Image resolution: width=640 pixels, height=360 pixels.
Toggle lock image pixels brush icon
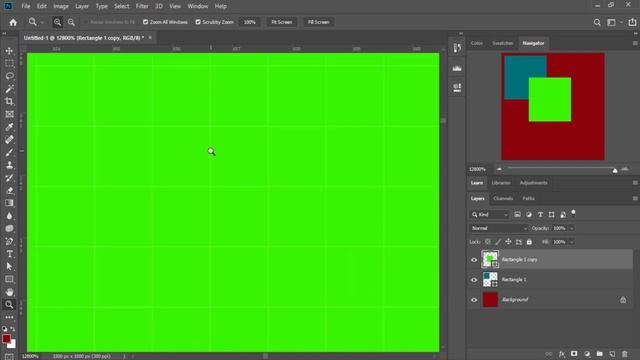tap(498, 242)
